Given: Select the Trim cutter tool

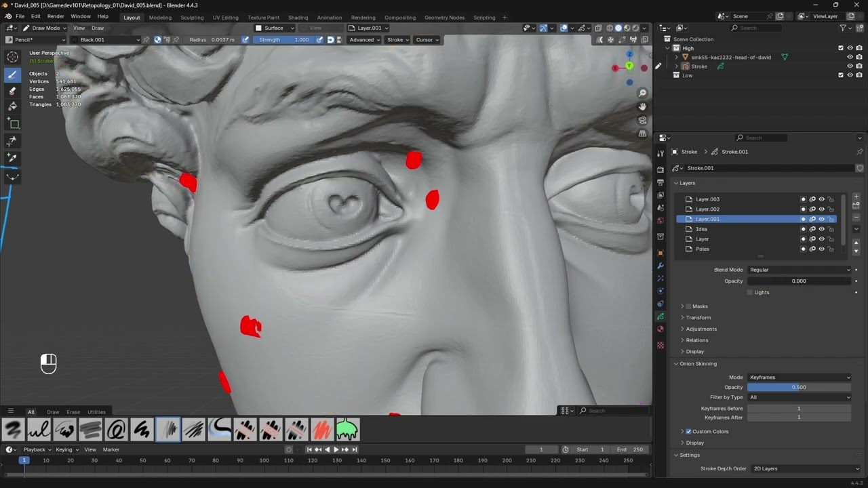Looking at the screenshot, I should tap(12, 141).
